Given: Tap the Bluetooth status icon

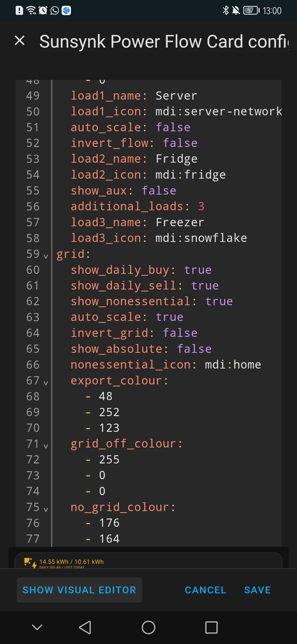Looking at the screenshot, I should point(226,10).
